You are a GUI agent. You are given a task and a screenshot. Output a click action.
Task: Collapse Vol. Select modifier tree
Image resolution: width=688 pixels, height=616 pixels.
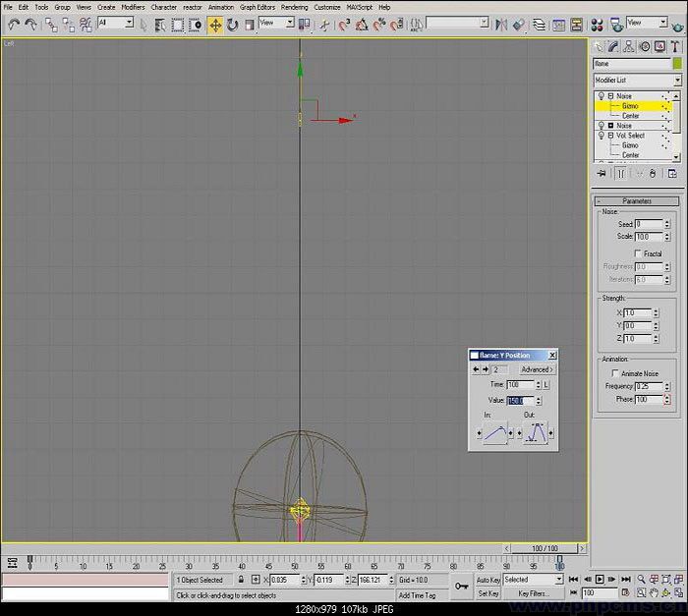point(610,136)
